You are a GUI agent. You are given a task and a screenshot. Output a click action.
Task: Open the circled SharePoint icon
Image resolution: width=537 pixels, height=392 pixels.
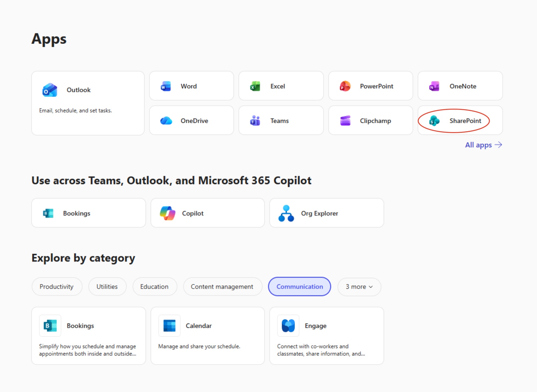pos(434,121)
